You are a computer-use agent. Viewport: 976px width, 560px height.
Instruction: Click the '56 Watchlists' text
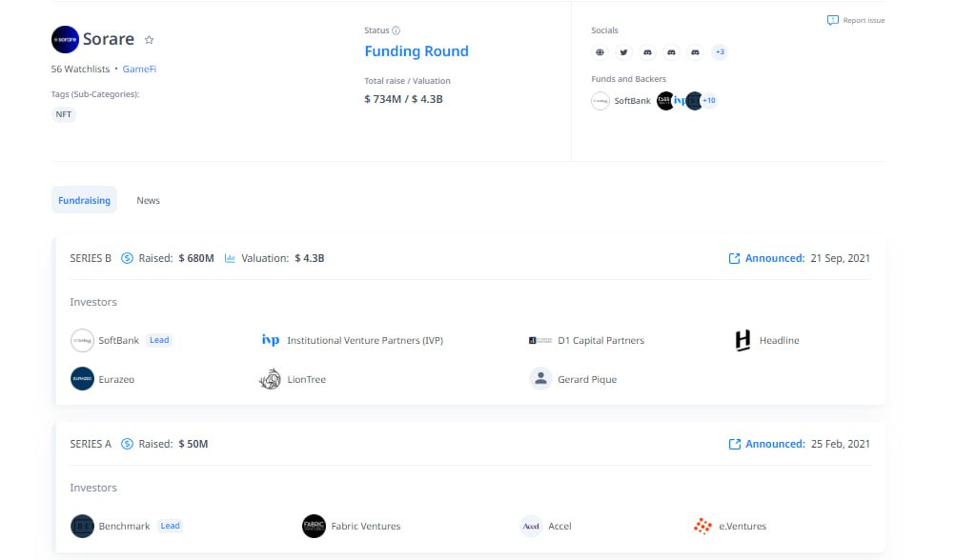[x=80, y=70]
